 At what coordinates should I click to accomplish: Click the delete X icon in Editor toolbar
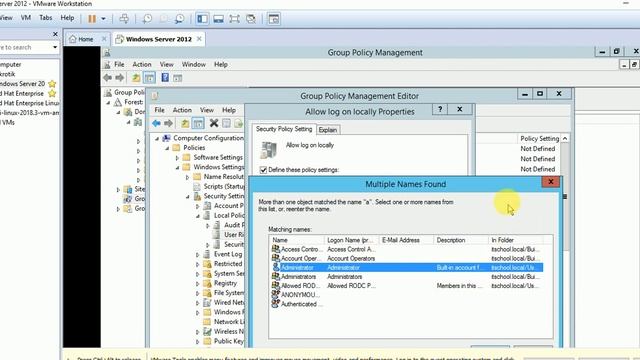pos(214,123)
